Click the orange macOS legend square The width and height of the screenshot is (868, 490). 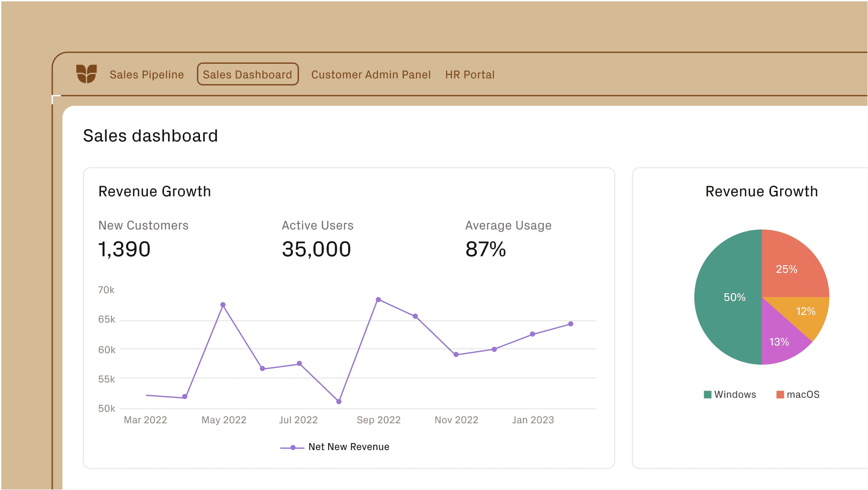pyautogui.click(x=780, y=394)
